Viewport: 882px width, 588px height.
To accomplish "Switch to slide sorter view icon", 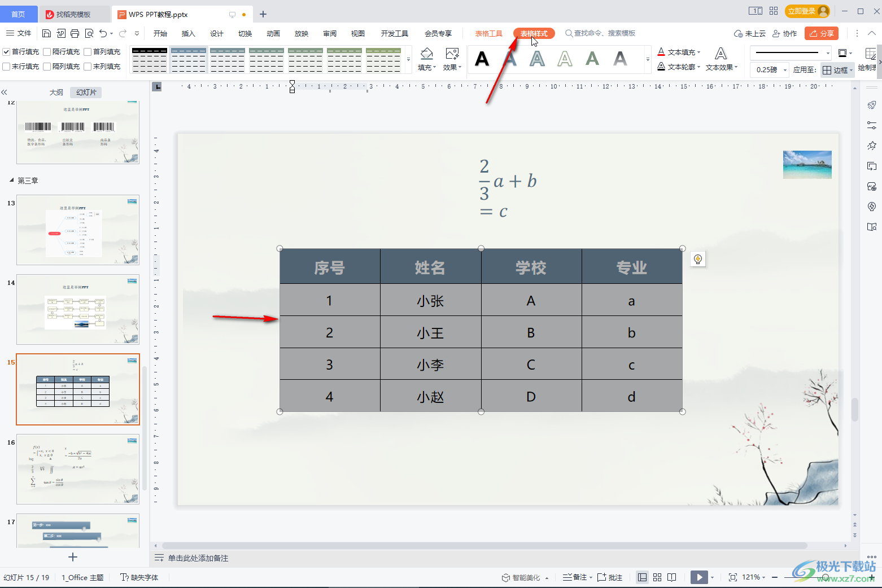I will coord(657,577).
